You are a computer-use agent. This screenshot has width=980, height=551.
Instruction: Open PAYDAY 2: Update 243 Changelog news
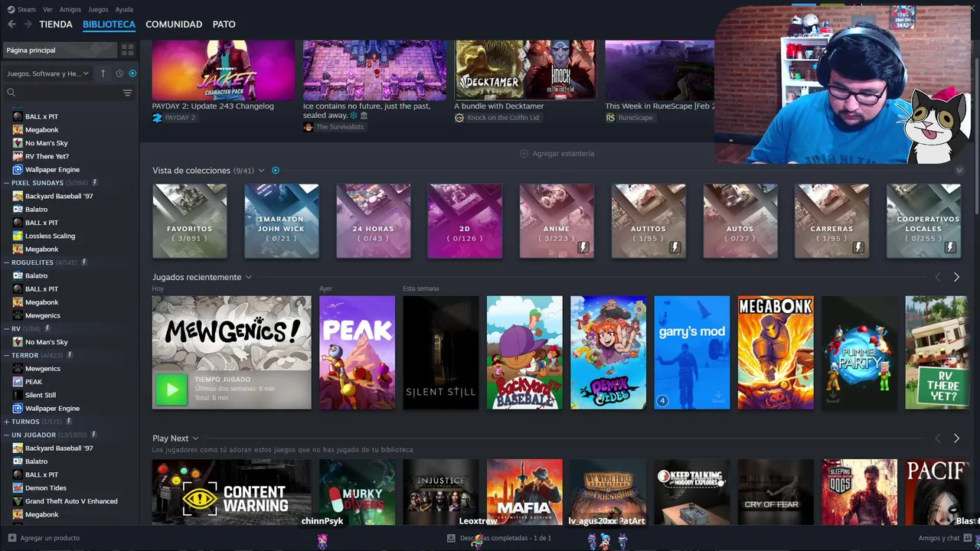coord(213,106)
